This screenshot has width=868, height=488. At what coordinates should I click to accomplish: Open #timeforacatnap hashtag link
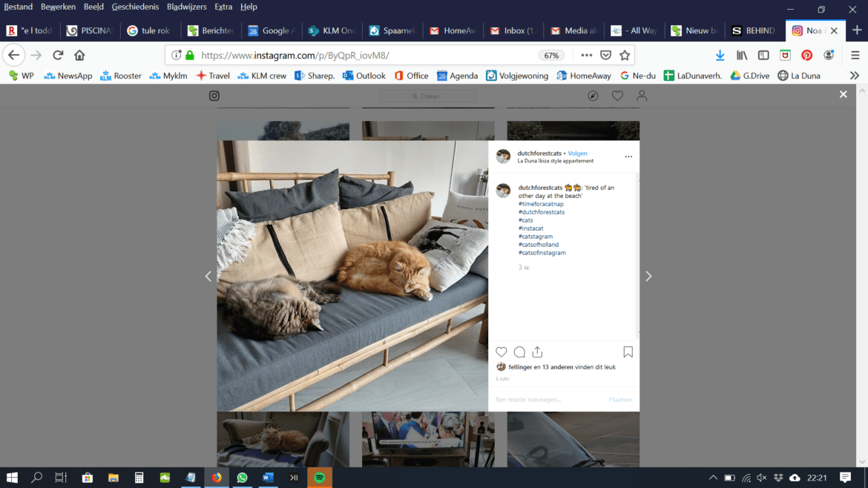pos(541,204)
